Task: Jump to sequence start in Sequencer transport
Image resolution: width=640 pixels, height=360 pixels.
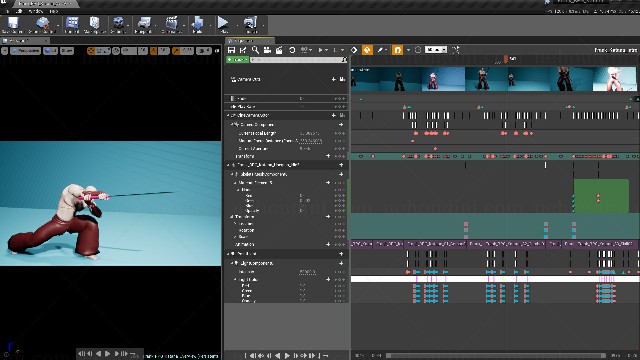Action: point(246,356)
